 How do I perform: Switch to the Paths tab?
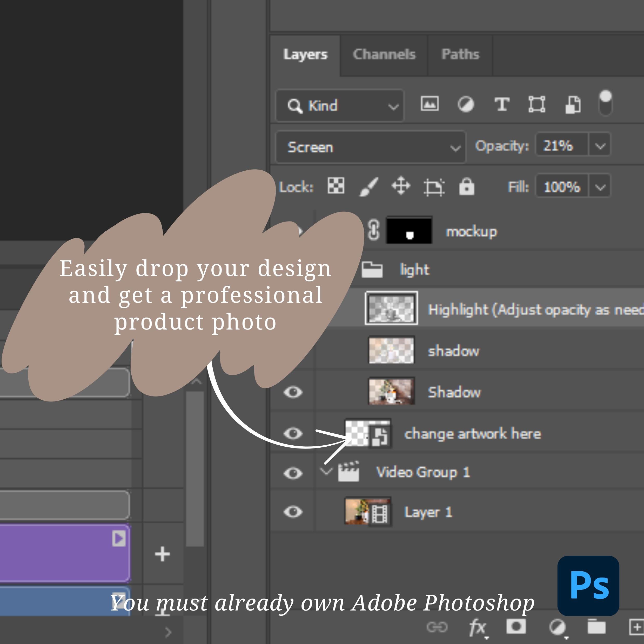point(460,54)
